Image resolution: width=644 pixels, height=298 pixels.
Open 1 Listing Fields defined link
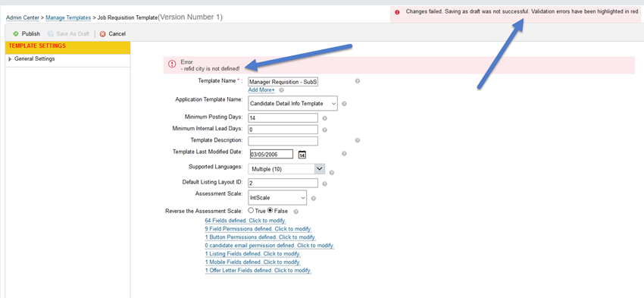252,254
